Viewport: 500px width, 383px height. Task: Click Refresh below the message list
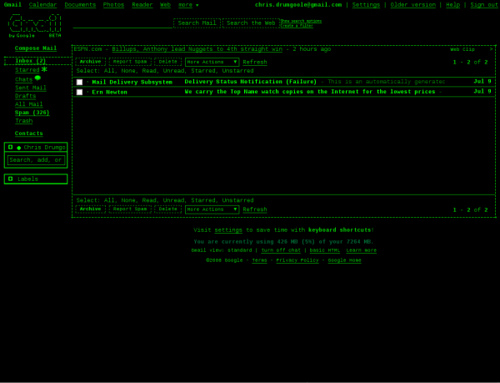(x=255, y=210)
